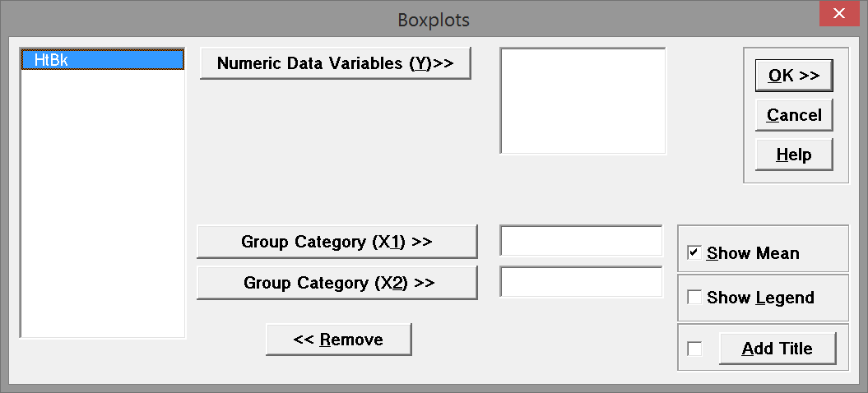Click Numeric Data Variables (Y)>> button
The height and width of the screenshot is (393, 868).
(x=335, y=63)
